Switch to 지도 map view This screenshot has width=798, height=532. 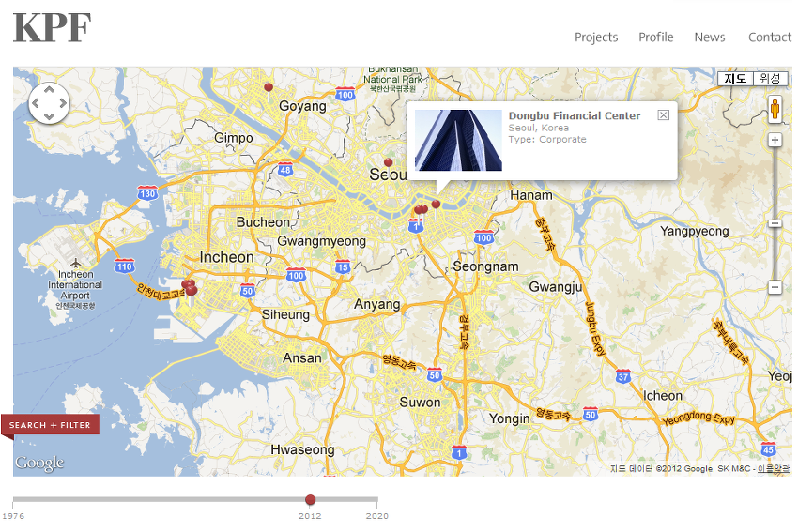coord(735,78)
